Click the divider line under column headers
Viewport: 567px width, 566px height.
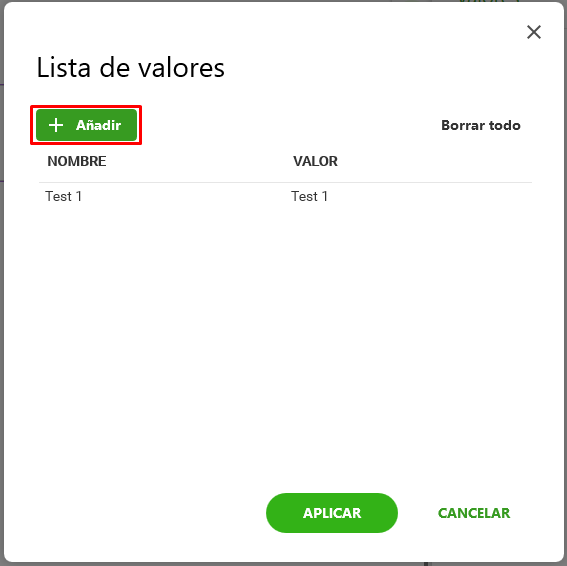(x=285, y=182)
